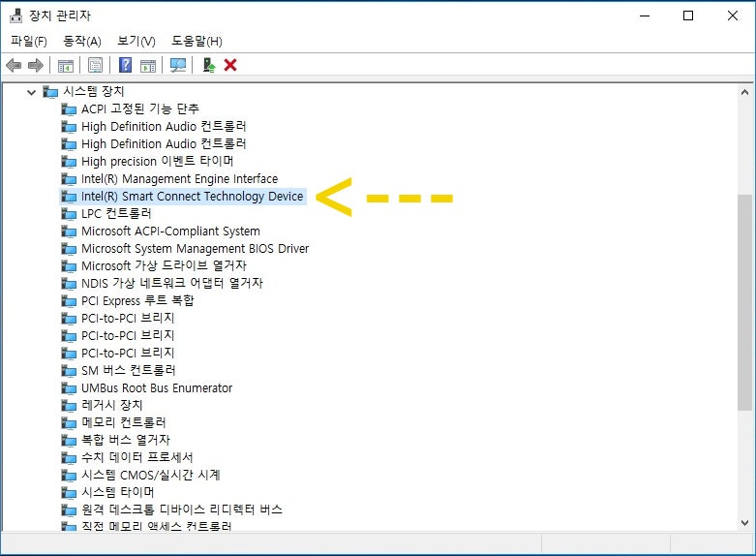Collapse the 시스템 장치 tree category
Image resolution: width=756 pixels, height=556 pixels.
coord(31,92)
